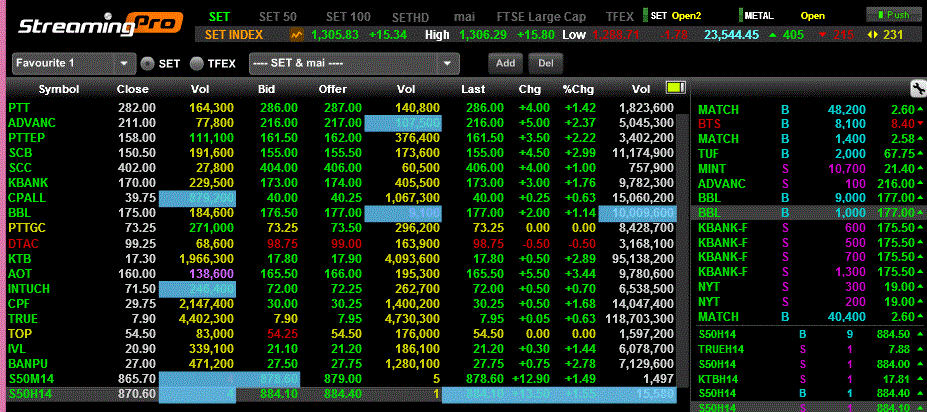The image size is (927, 412).
Task: Select the PTTEP symbol
Action: (x=27, y=138)
